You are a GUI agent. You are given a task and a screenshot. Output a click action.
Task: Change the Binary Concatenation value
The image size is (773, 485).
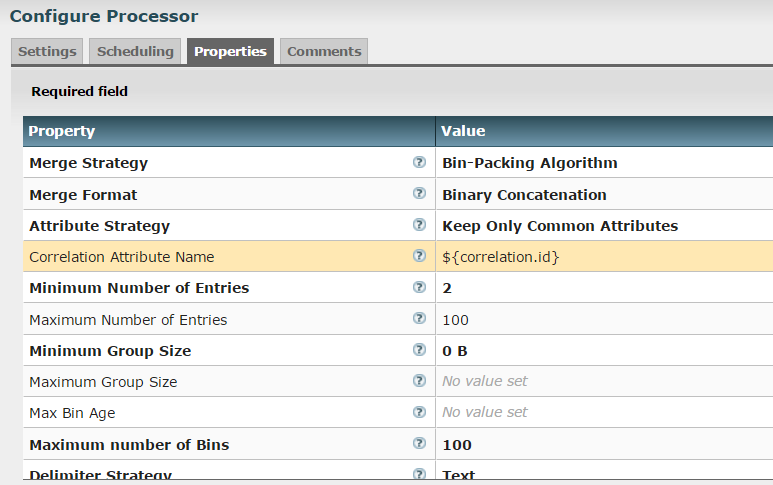[524, 195]
